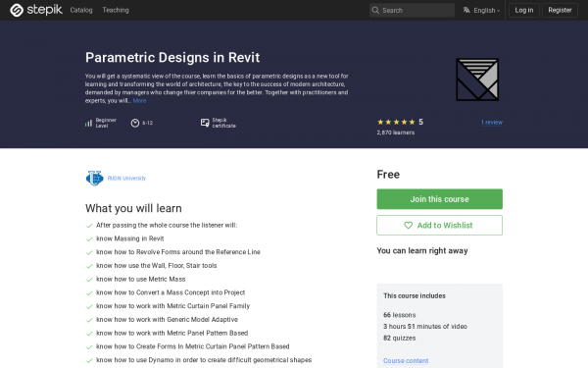Click 'After passing the whole course' line
Screen dimensions: 588x368
(167, 226)
